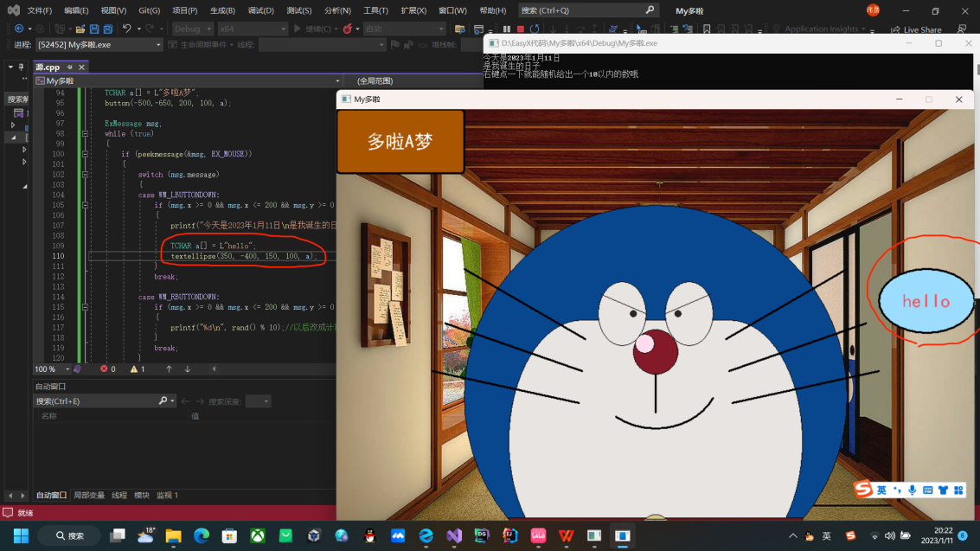Collapse the code block at line 115
This screenshot has height=551, width=980.
(x=85, y=307)
